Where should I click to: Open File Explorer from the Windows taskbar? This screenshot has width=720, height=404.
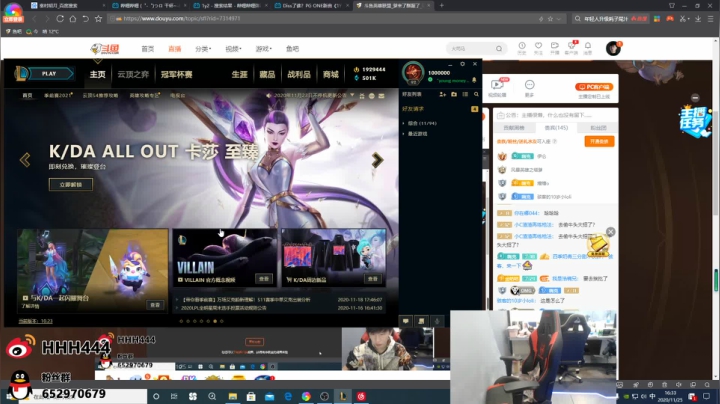233,396
